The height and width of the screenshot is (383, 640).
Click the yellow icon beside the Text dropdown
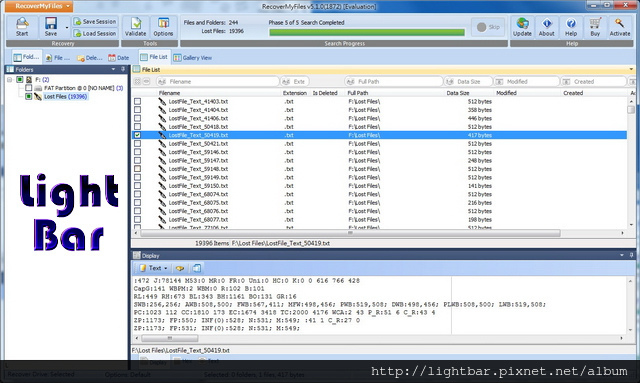[180, 268]
